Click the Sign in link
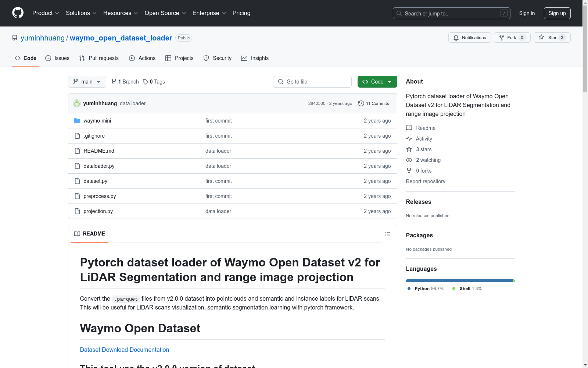Image resolution: width=588 pixels, height=368 pixels. (527, 13)
